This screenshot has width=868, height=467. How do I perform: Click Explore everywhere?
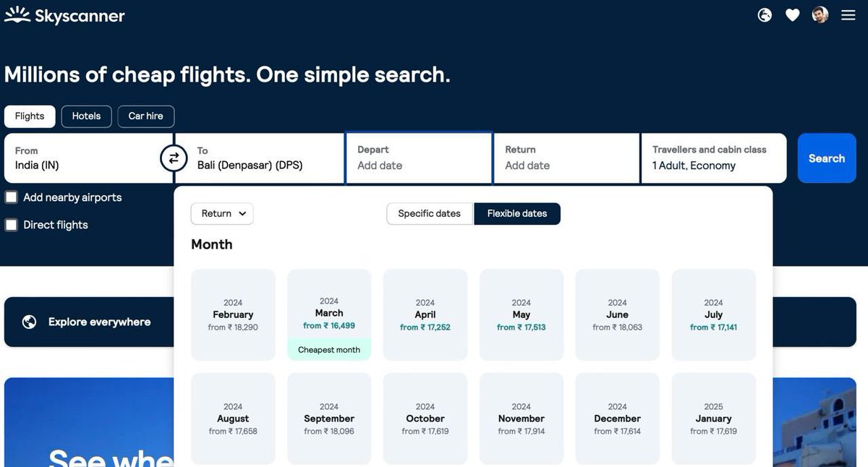[x=100, y=322]
